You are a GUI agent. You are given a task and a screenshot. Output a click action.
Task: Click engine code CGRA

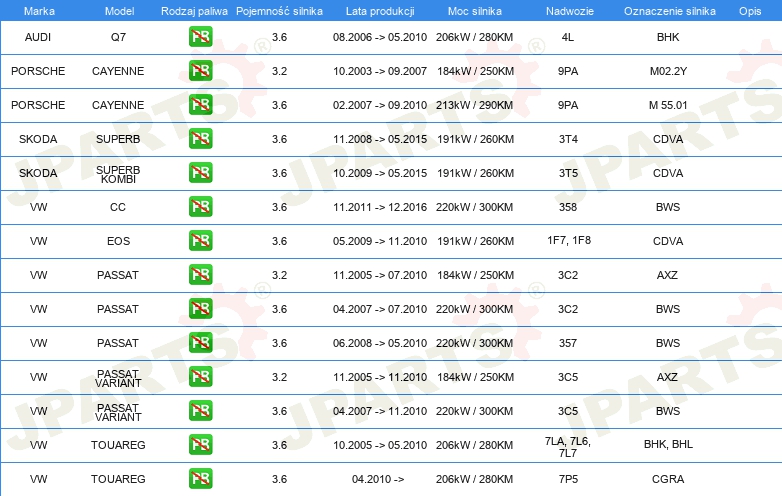click(668, 479)
